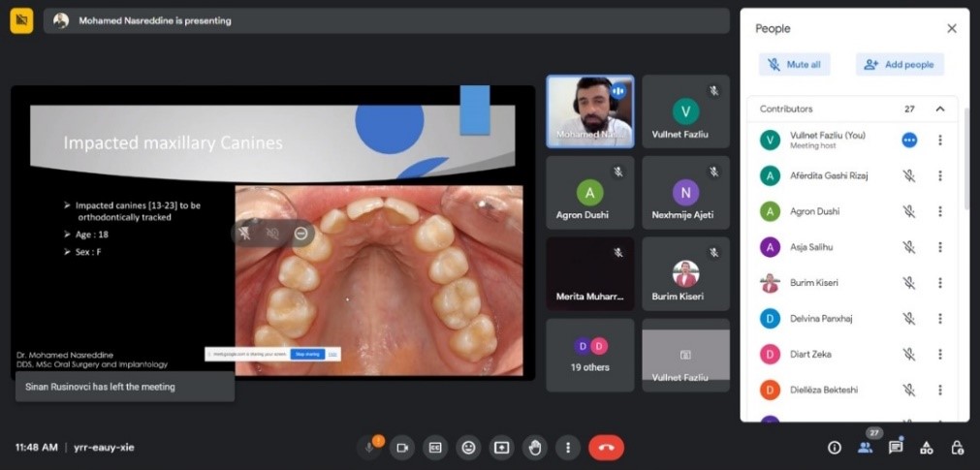The width and height of the screenshot is (980, 470).
Task: Open the chat messages panel icon
Action: pos(896,448)
